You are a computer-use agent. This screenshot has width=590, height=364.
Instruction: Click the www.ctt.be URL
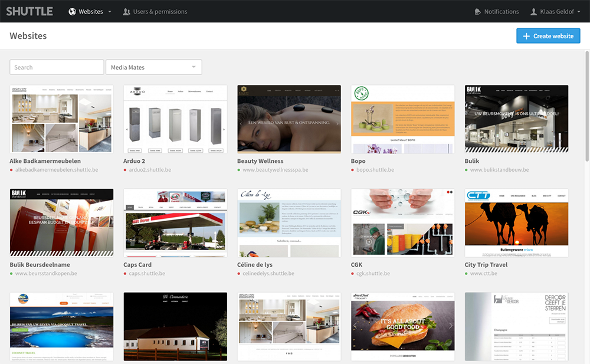pyautogui.click(x=484, y=274)
